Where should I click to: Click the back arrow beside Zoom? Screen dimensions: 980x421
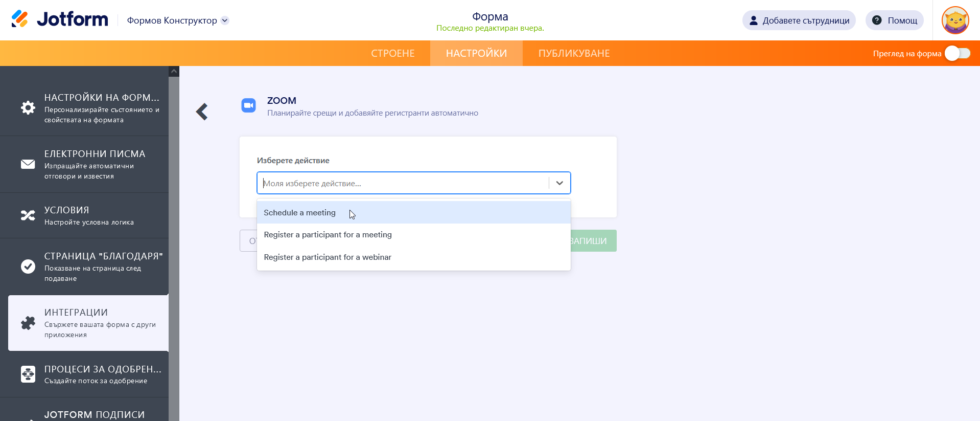202,112
